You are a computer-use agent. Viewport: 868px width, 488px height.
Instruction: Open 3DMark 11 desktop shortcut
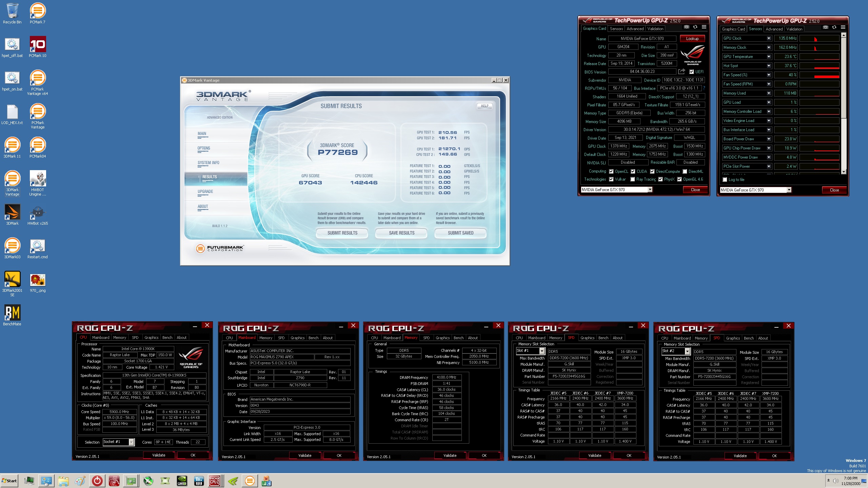tap(12, 147)
